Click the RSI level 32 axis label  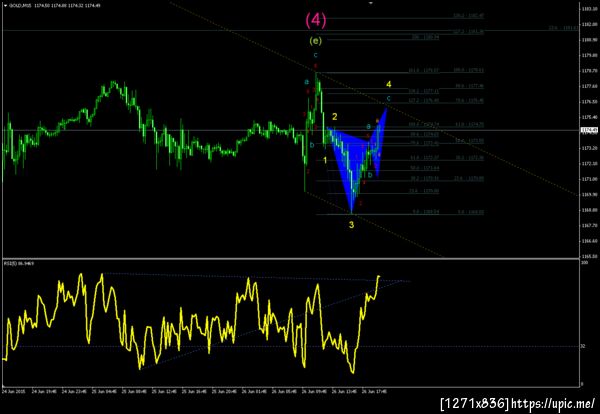click(583, 346)
